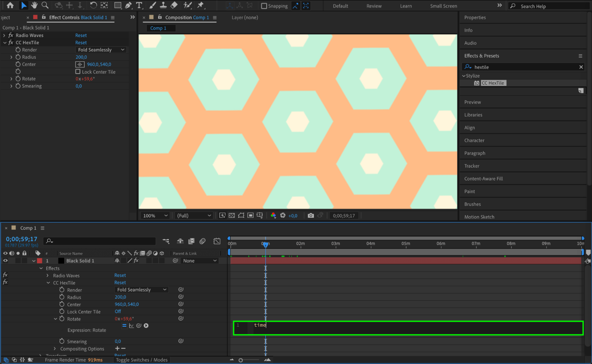Image resolution: width=592 pixels, height=364 pixels.
Task: Open the Character panel
Action: [474, 140]
